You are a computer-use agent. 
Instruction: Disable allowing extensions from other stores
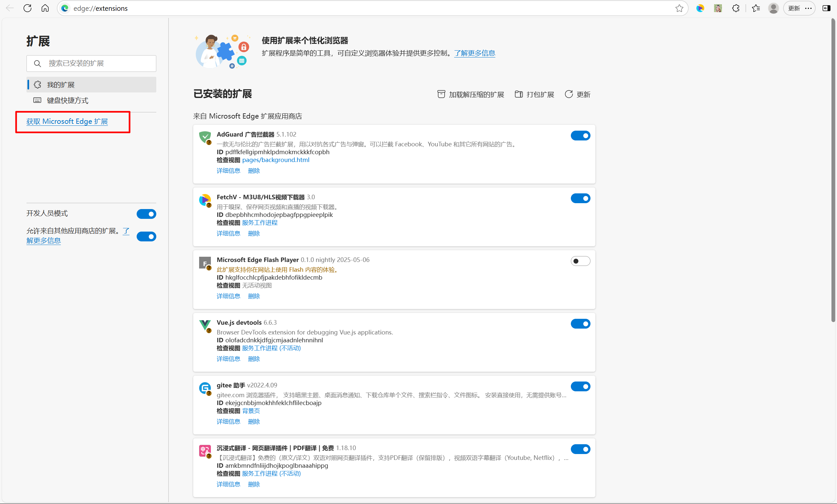point(146,236)
